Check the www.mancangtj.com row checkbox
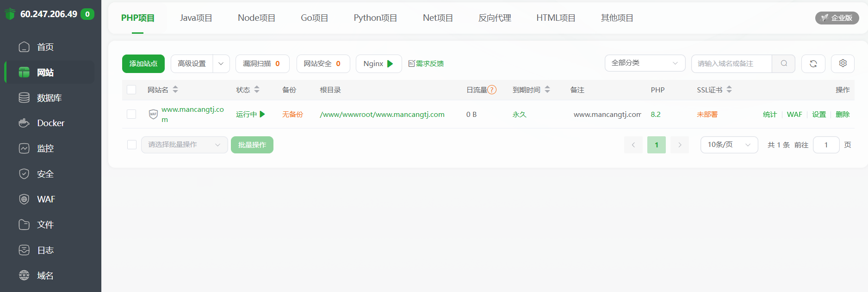The width and height of the screenshot is (868, 292). (x=131, y=114)
